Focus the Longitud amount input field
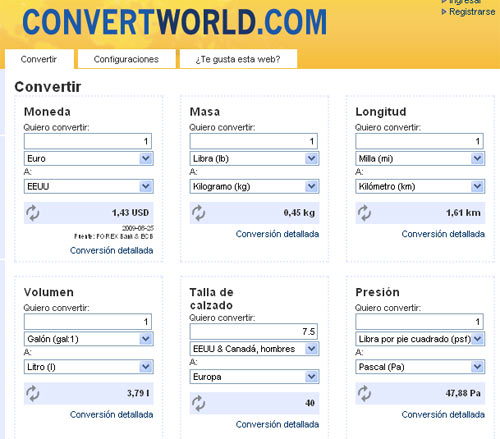Viewport: 500px width, 439px height. tap(419, 141)
